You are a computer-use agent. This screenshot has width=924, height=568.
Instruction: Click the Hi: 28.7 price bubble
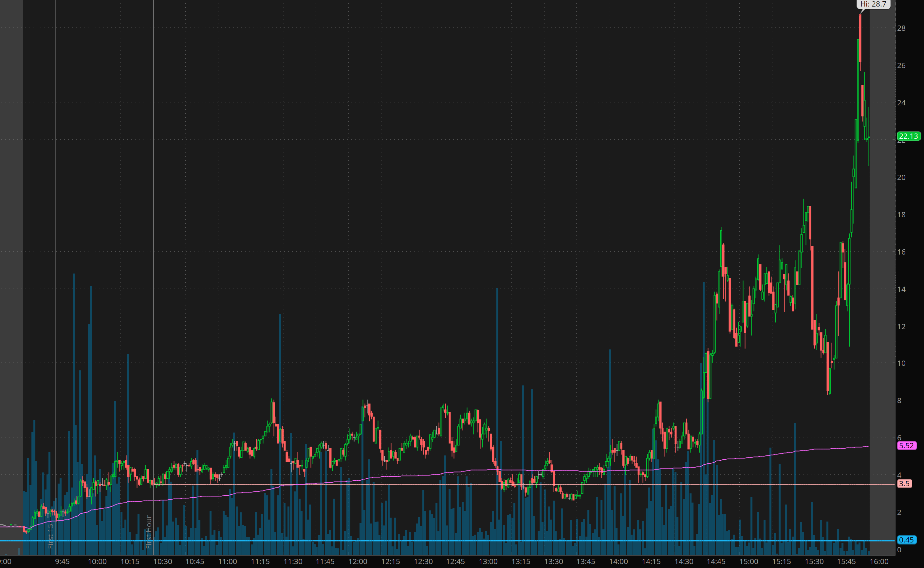[873, 4]
